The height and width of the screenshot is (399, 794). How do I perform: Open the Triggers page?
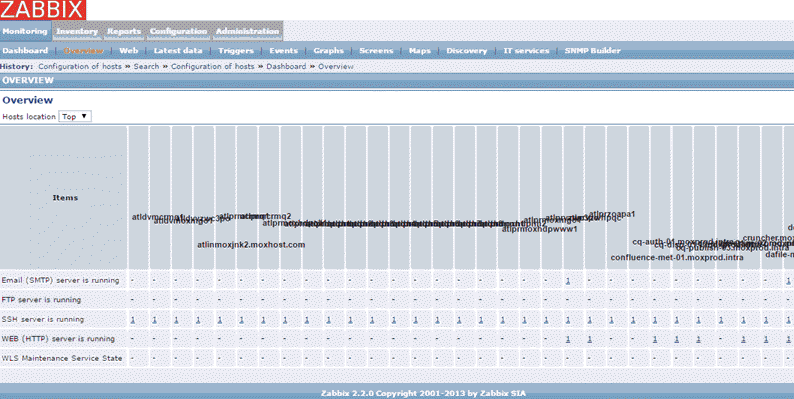tap(236, 51)
